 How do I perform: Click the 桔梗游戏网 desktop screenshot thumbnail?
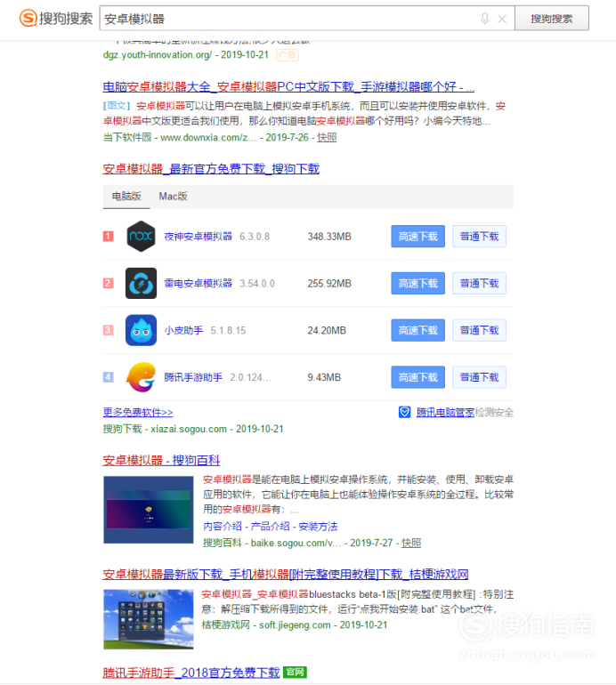[x=148, y=619]
